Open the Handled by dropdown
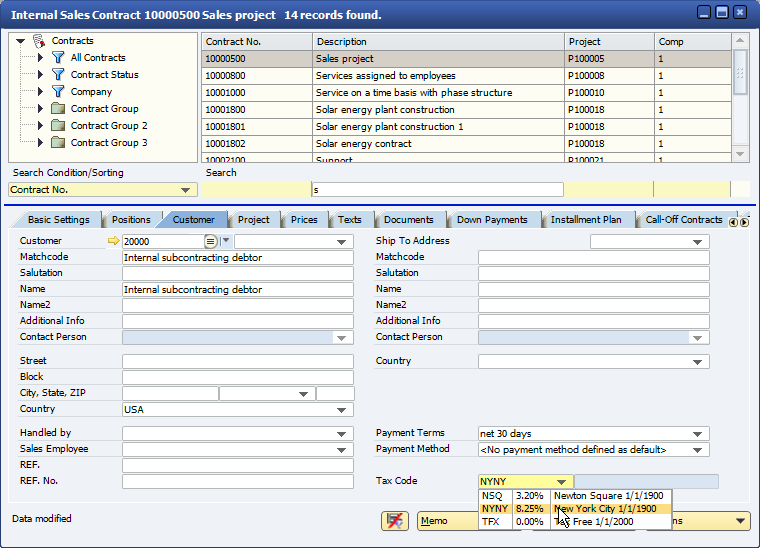 click(x=341, y=434)
